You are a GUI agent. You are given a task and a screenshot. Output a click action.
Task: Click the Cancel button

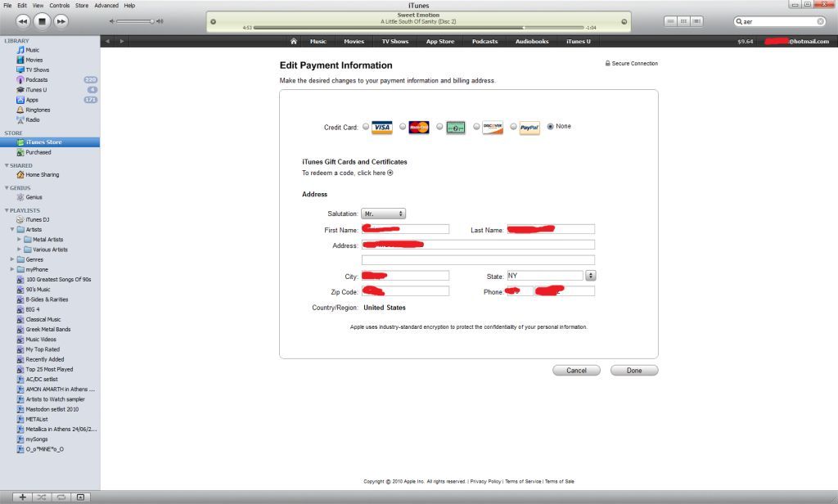576,371
